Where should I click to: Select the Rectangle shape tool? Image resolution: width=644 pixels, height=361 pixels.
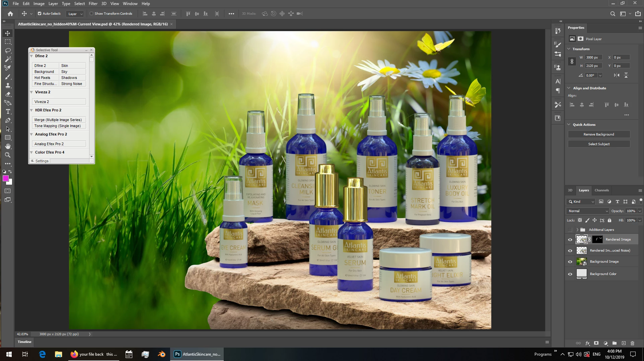pos(7,138)
